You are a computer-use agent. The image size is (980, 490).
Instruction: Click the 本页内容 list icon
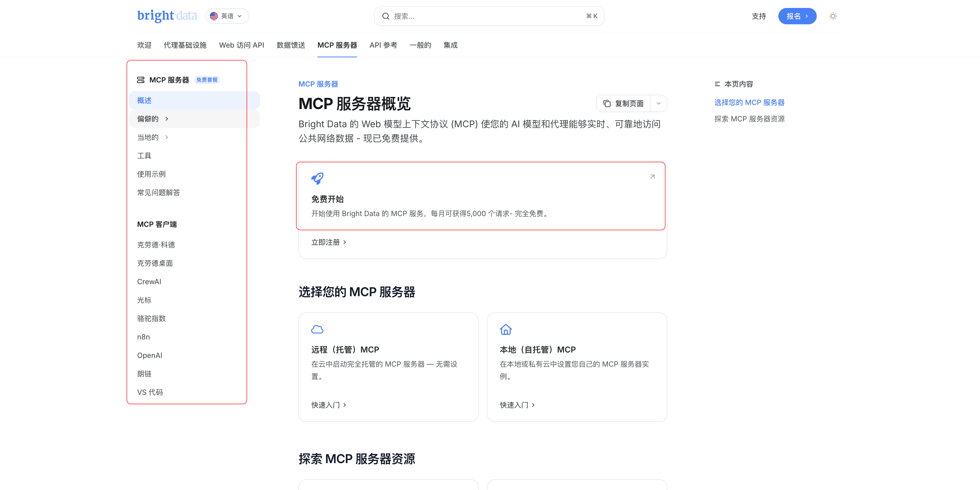point(717,84)
